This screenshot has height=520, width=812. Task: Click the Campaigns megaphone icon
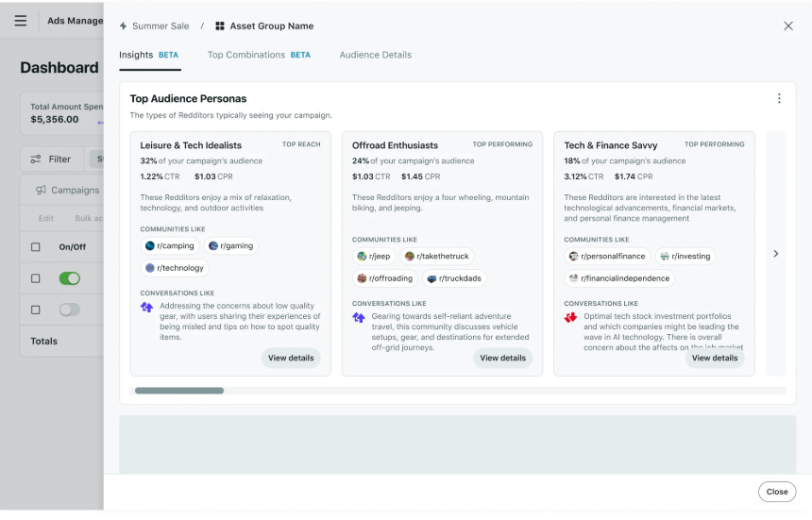pos(41,190)
